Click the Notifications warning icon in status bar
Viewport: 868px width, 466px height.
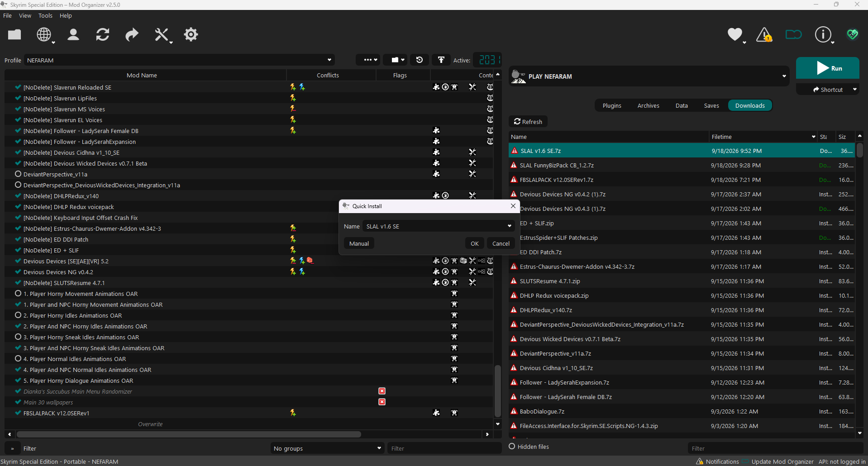[x=700, y=461]
